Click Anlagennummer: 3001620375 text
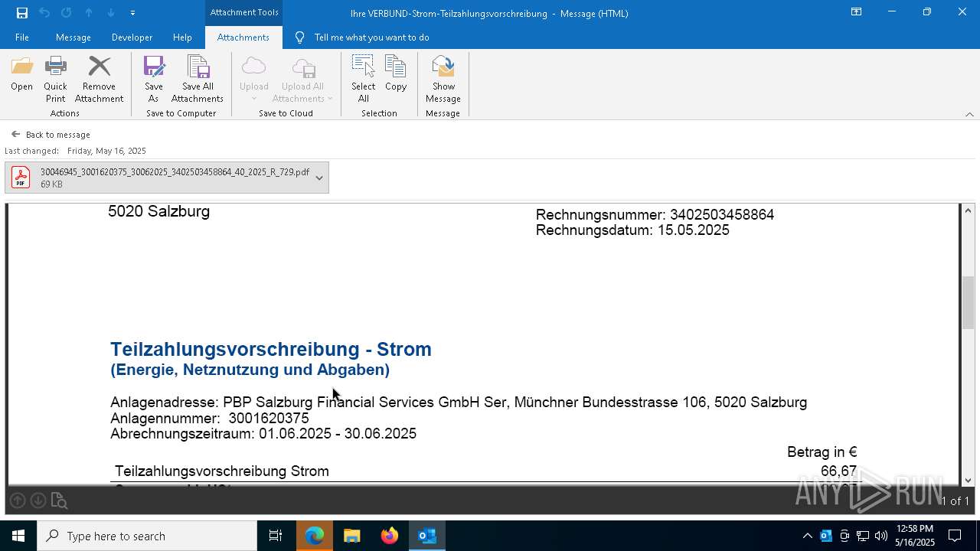Screen dimensions: 980x551 [x=210, y=419]
